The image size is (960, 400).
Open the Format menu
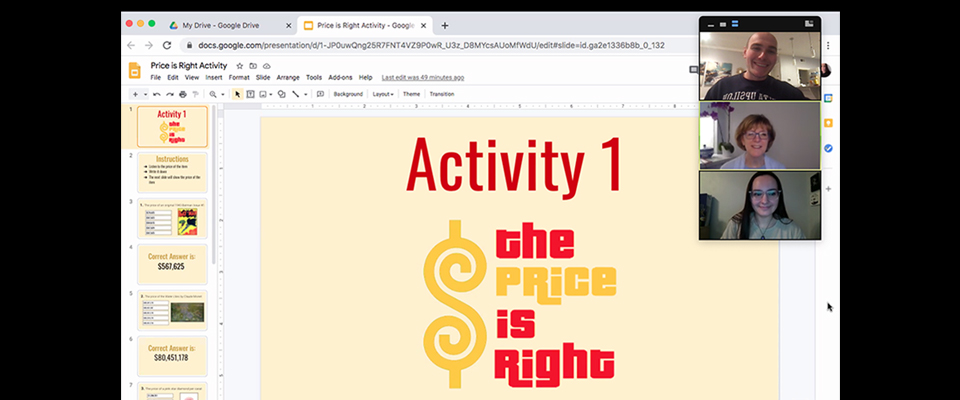[x=239, y=78]
